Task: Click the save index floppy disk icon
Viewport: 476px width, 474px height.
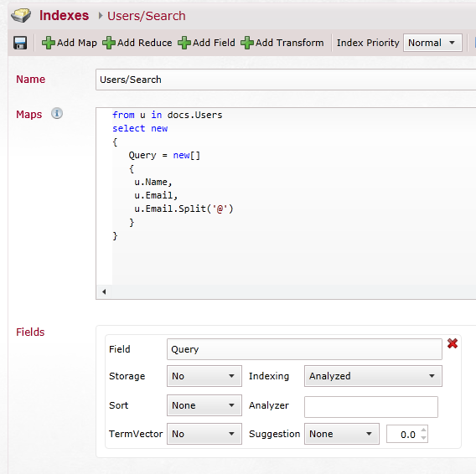Action: [20, 43]
